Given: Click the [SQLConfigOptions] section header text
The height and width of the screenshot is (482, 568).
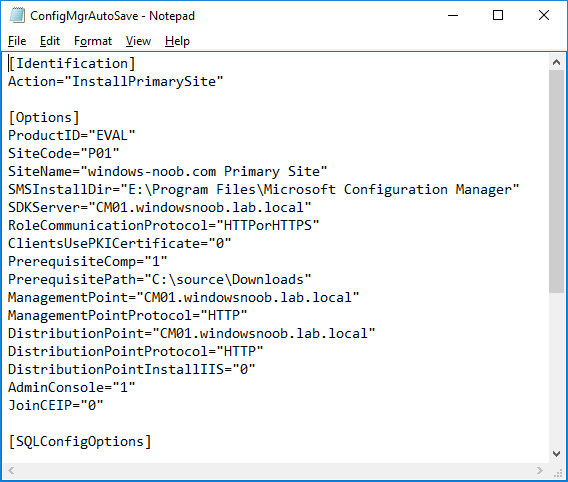Looking at the screenshot, I should pyautogui.click(x=80, y=441).
